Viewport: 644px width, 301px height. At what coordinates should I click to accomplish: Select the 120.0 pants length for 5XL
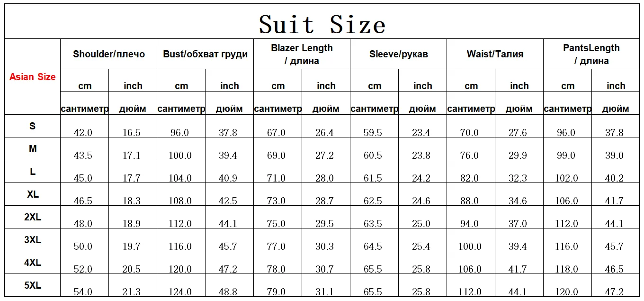point(567,292)
